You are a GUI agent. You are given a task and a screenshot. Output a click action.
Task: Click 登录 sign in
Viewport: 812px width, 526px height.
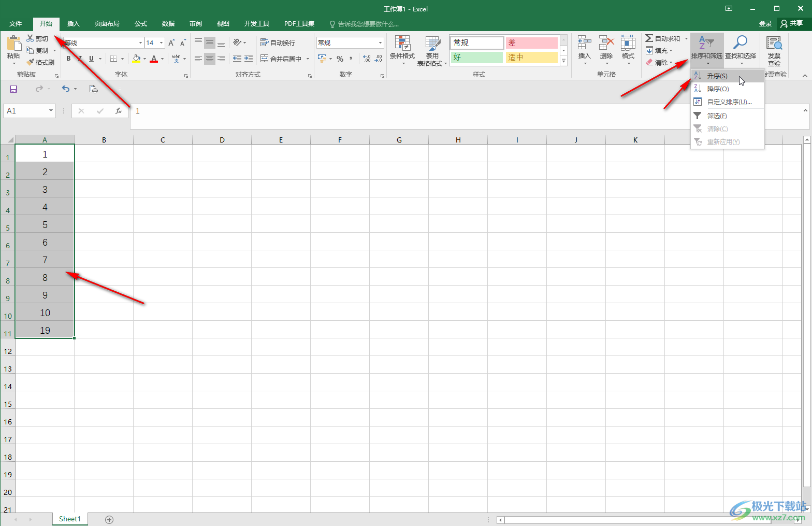coord(765,24)
